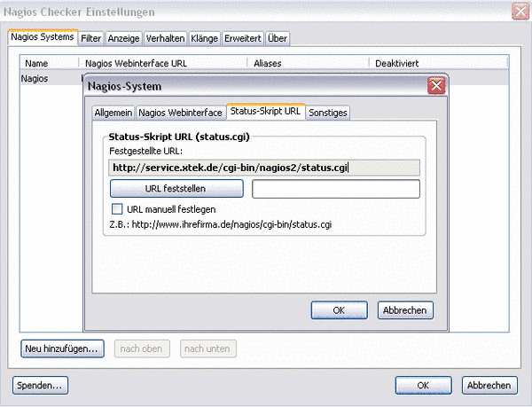Click the 'Neu hinzufügen...' button
Viewport: 532px width, 407px height.
click(62, 348)
